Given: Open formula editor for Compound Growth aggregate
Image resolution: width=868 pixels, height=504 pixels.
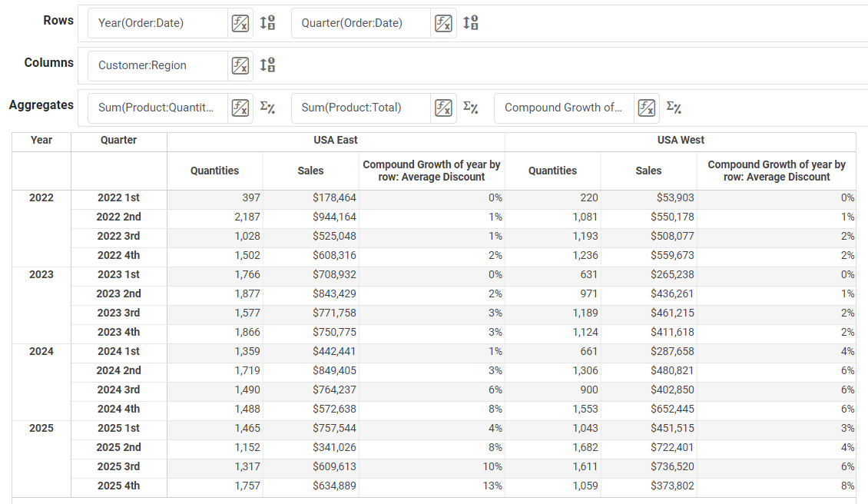Looking at the screenshot, I should [x=646, y=108].
